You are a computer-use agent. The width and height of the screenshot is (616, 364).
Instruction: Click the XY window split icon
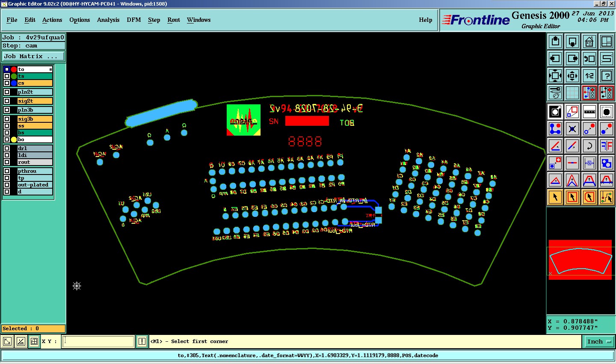607,41
